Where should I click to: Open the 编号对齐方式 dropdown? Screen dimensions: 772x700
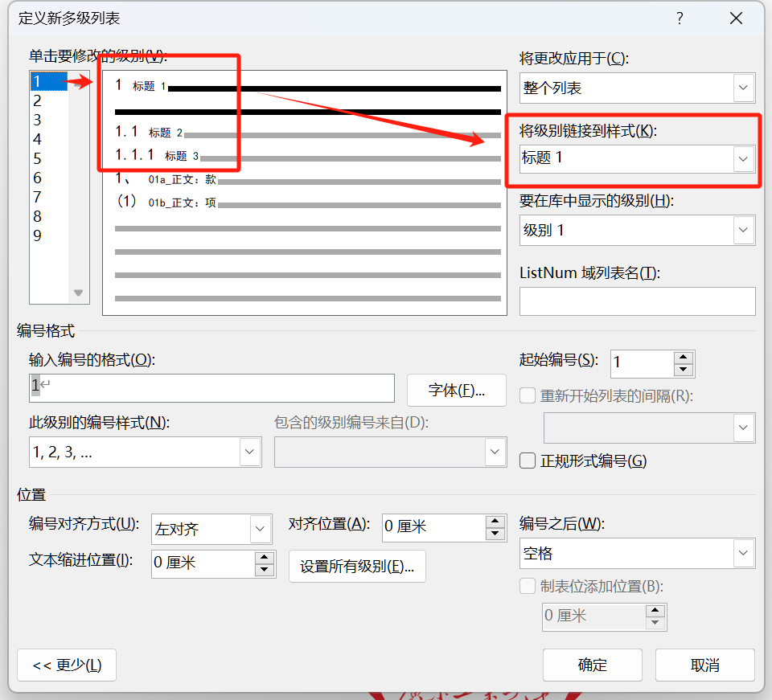[261, 529]
